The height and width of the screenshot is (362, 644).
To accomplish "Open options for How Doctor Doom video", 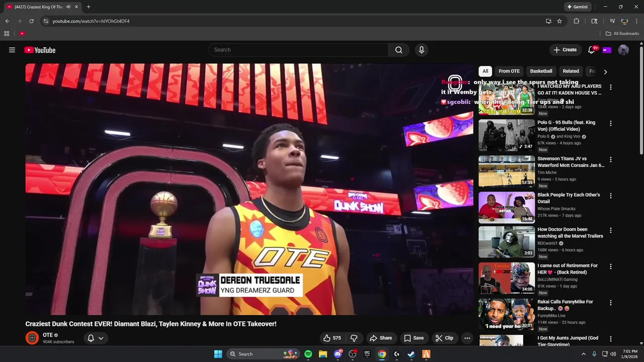I will [x=611, y=230].
